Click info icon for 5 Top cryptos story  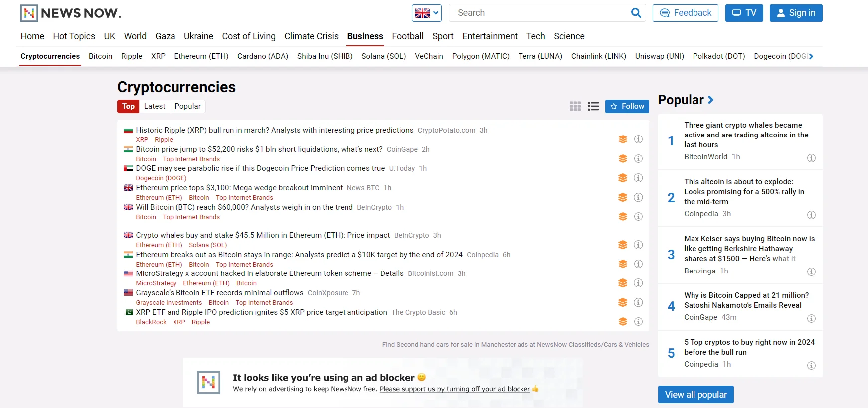(x=811, y=366)
